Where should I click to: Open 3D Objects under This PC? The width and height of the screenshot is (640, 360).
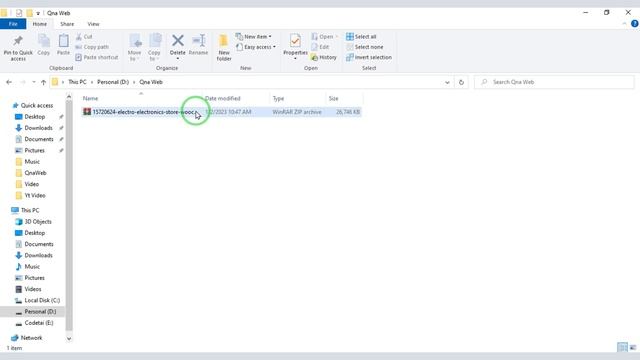click(x=38, y=222)
